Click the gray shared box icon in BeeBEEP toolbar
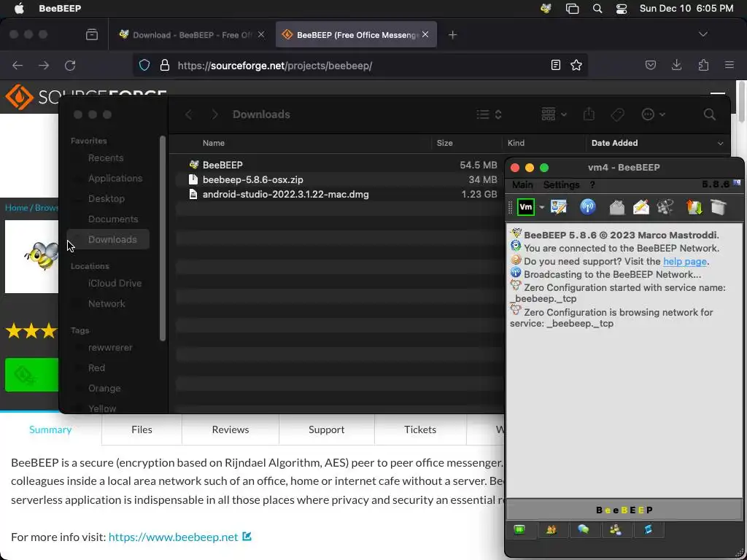This screenshot has height=560, width=747. point(719,207)
